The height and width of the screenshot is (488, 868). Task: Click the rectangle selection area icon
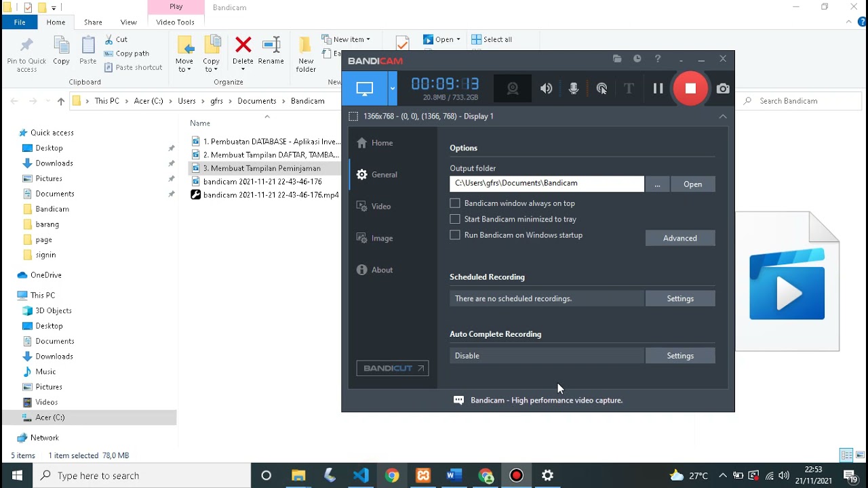pyautogui.click(x=353, y=117)
